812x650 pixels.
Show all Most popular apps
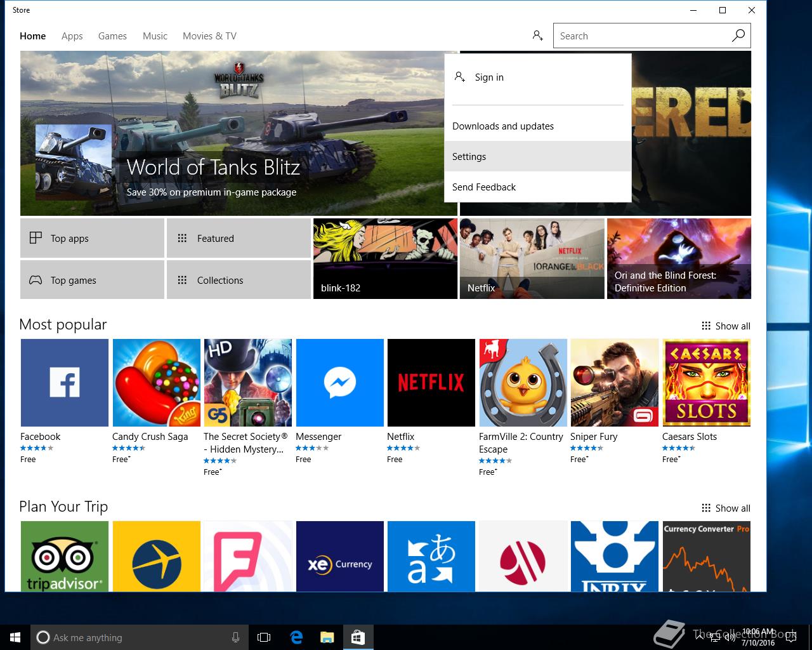(726, 326)
